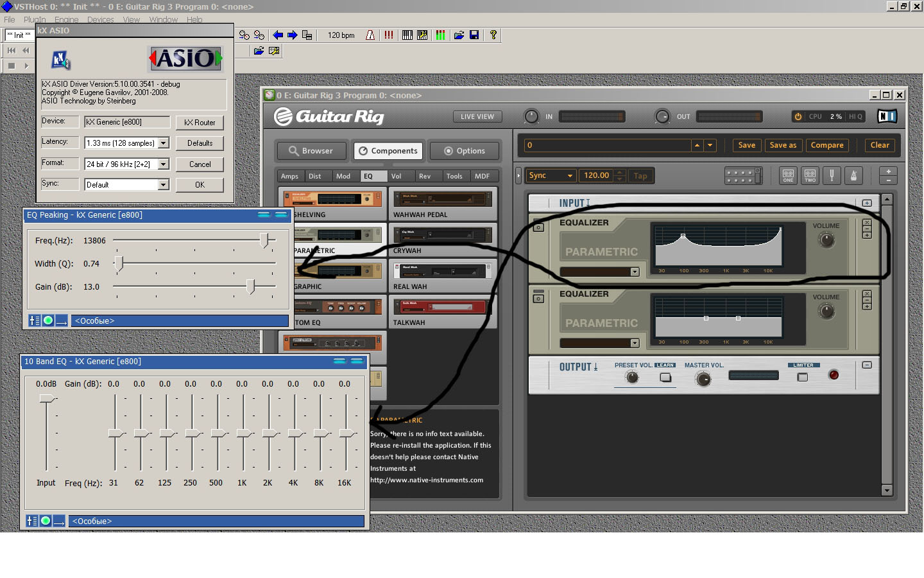Click the open folder icon next to the save icon
Screen dimensions: 924x578
pyautogui.click(x=459, y=35)
